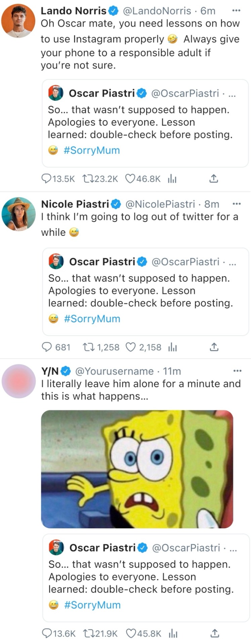This screenshot has height=644, width=251.
Task: Like Nicole Piastri's tweet
Action: (130, 347)
